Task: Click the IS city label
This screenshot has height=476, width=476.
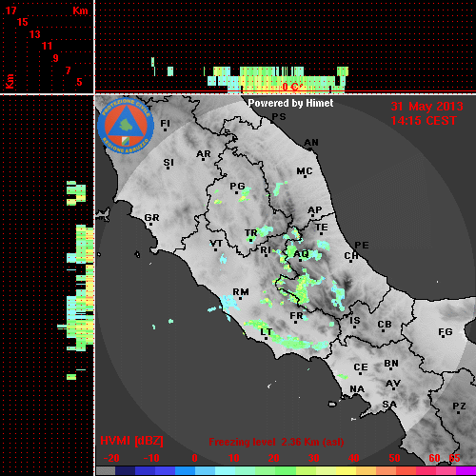Action: tap(355, 321)
